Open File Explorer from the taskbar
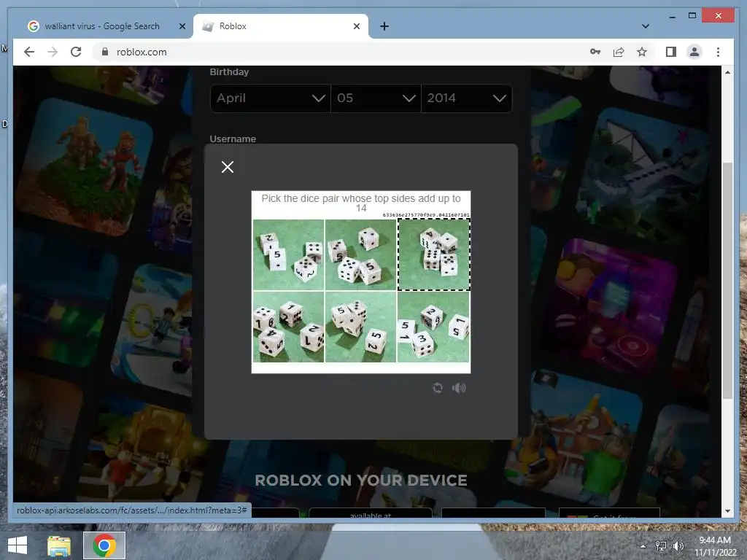The image size is (747, 560). pyautogui.click(x=59, y=545)
